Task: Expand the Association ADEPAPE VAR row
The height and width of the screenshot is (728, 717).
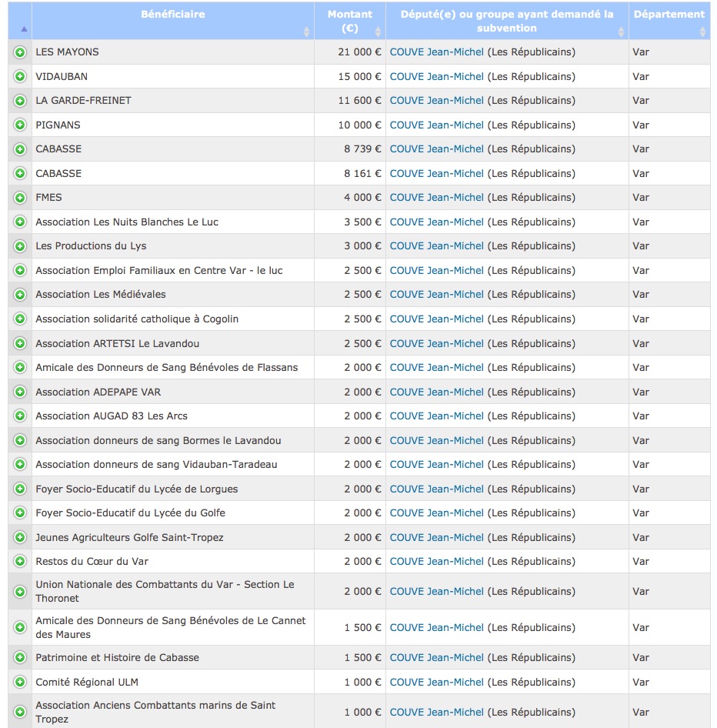Action: click(x=20, y=392)
